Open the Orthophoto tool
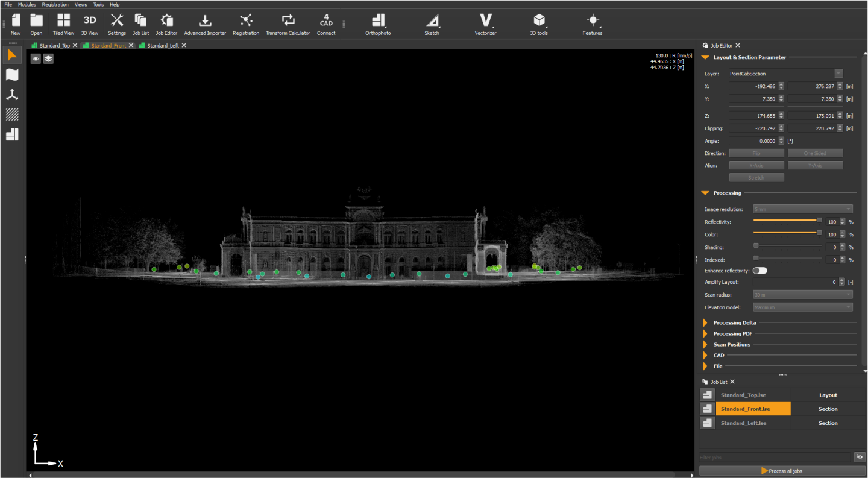Image resolution: width=868 pixels, height=478 pixels. pyautogui.click(x=378, y=24)
